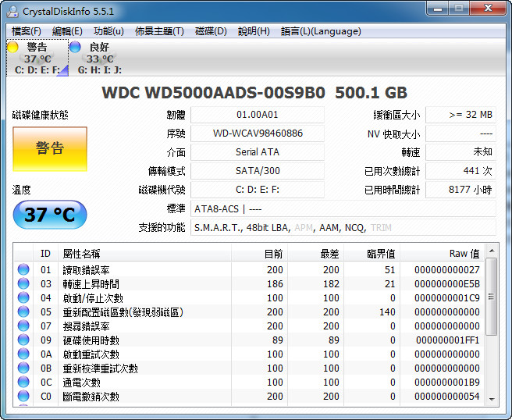Open the 編輯(E) menu

tap(67, 31)
